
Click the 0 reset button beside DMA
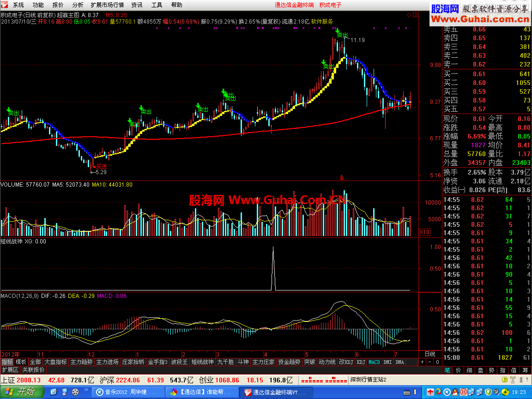click(x=437, y=362)
